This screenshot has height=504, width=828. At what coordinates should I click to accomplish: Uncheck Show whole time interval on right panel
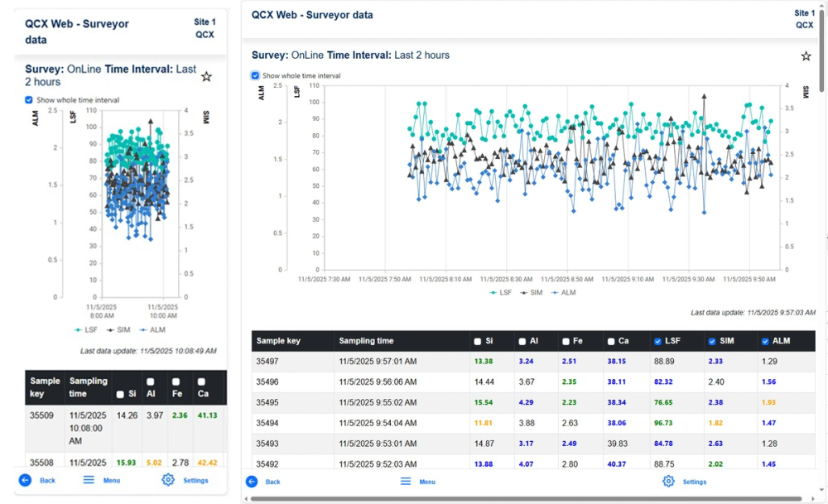(x=255, y=75)
